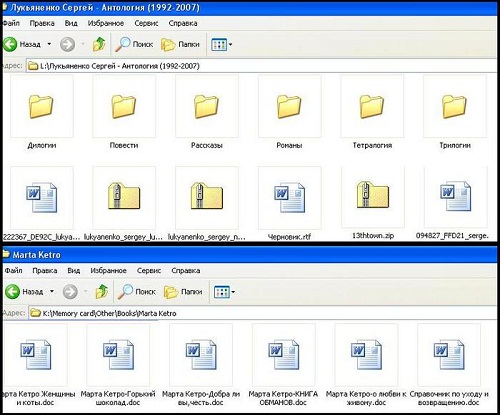Open Избранное menu in Marta Ketro window
This screenshot has width=500, height=415.
coord(108,270)
